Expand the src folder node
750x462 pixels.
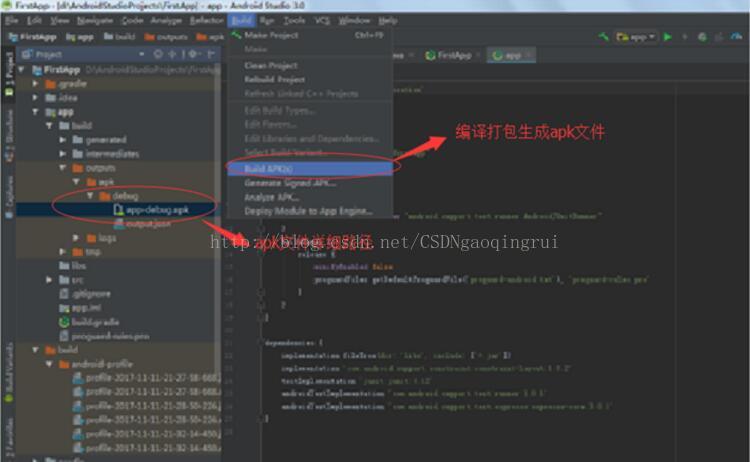[x=48, y=280]
